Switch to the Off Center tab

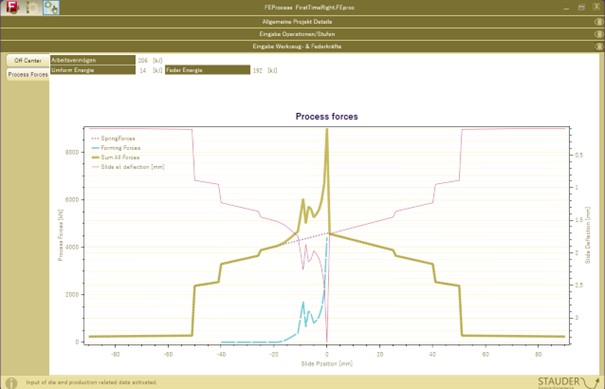[x=28, y=61]
